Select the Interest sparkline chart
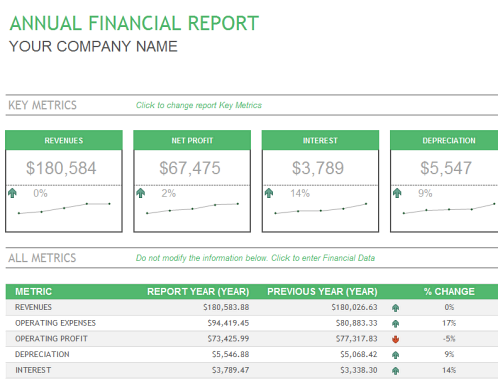This screenshot has height=382, width=498. [x=321, y=208]
